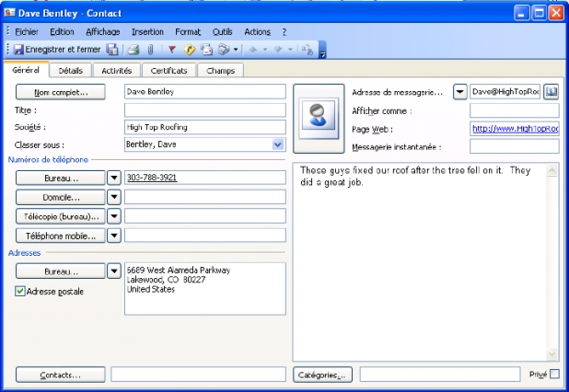Click the notes area vertical scrollbar
Viewport: 569px width, 392px height.
[552, 262]
